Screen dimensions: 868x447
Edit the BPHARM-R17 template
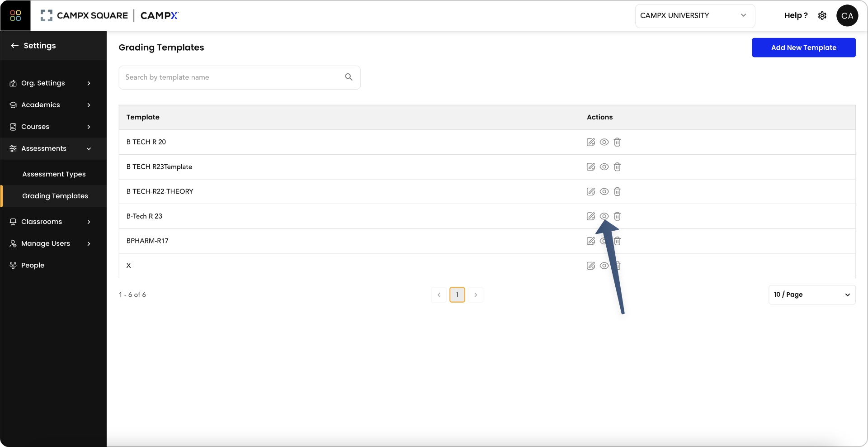click(x=591, y=241)
